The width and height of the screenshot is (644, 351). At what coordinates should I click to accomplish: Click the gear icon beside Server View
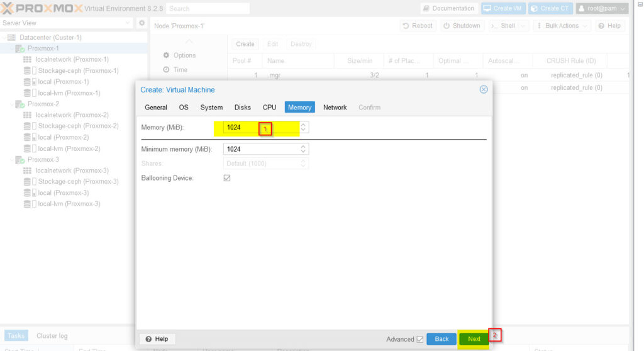(x=142, y=23)
